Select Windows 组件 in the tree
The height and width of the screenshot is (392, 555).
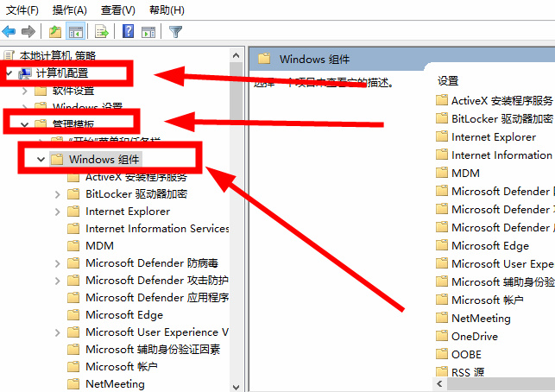click(x=104, y=159)
